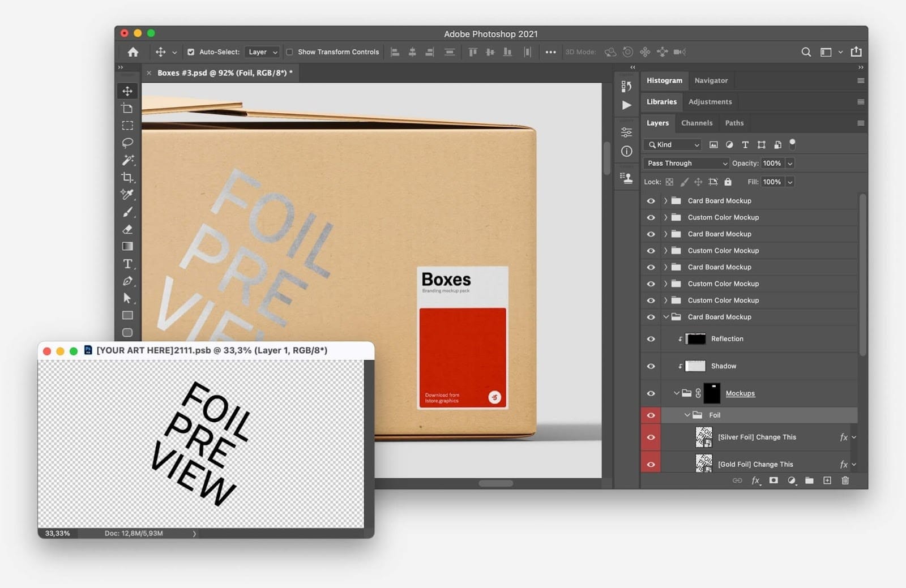Select the Pen tool

[x=127, y=281]
